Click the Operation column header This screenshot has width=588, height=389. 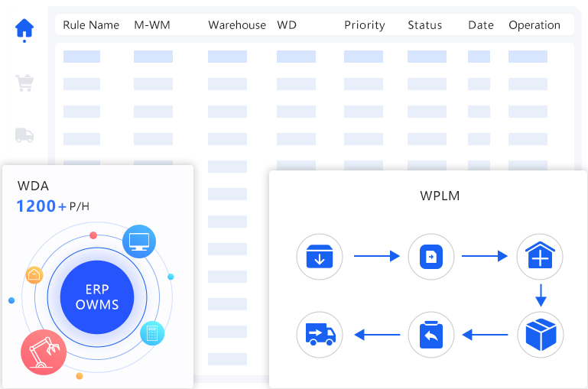(534, 25)
